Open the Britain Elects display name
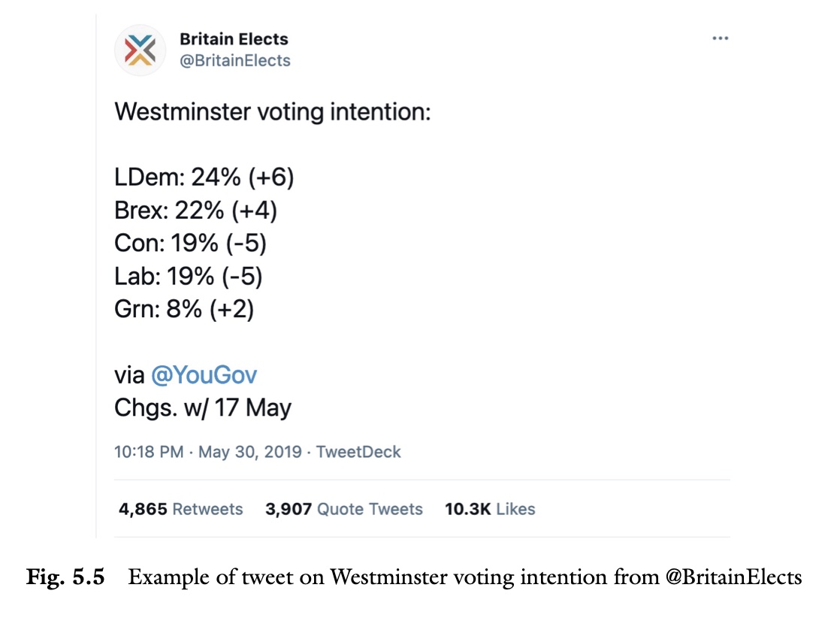 (x=234, y=39)
